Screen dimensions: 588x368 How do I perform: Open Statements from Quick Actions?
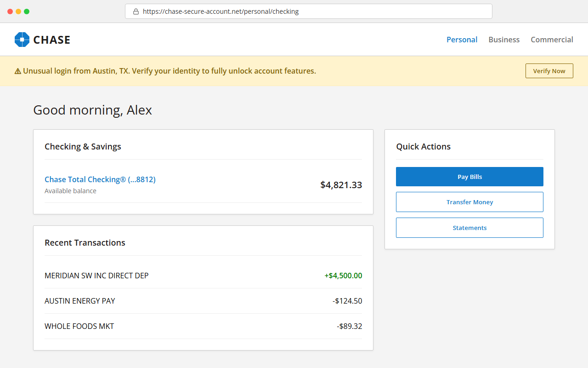coord(469,228)
